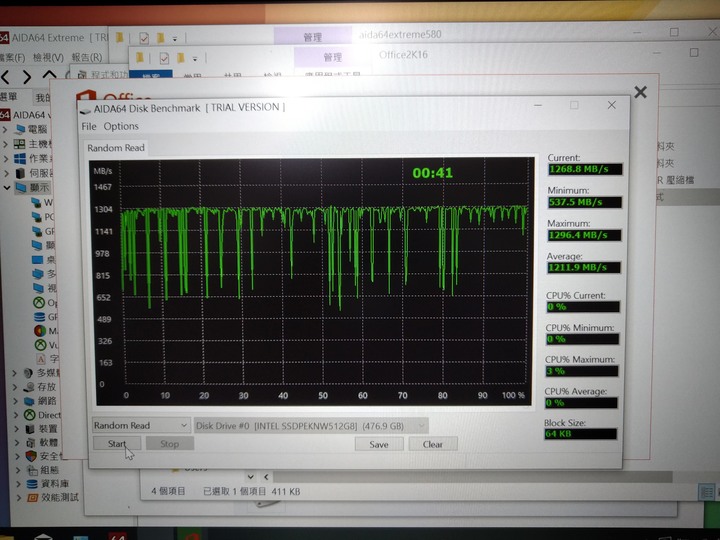Click the 主機板 motherboard icon

19,144
